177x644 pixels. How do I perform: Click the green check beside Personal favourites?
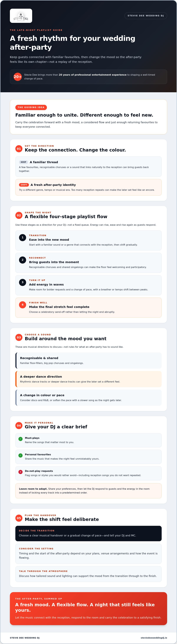(21, 455)
